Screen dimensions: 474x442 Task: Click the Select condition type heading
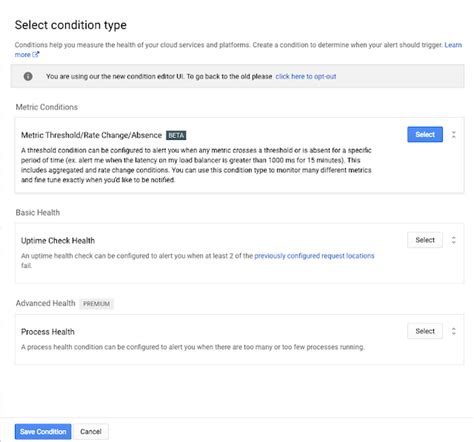tap(71, 25)
